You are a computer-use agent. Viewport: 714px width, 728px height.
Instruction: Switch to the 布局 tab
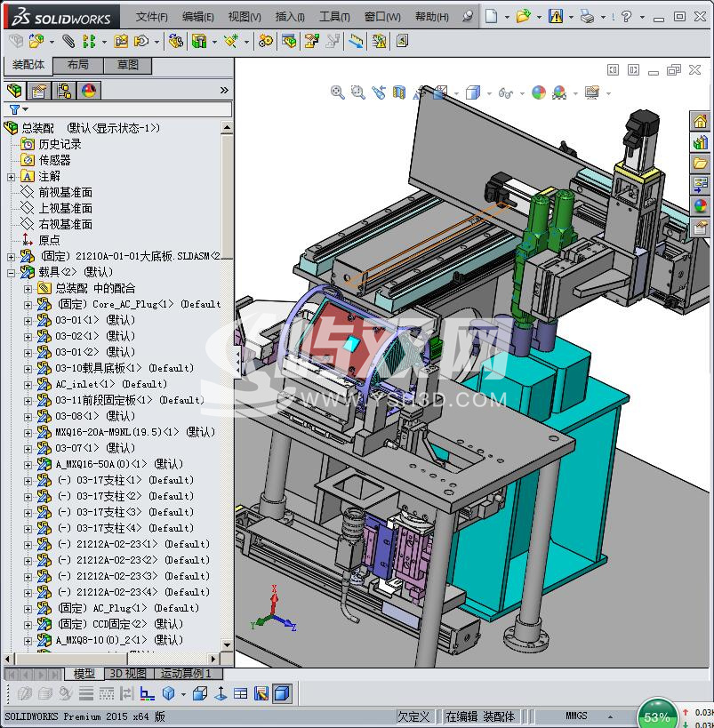[77, 65]
